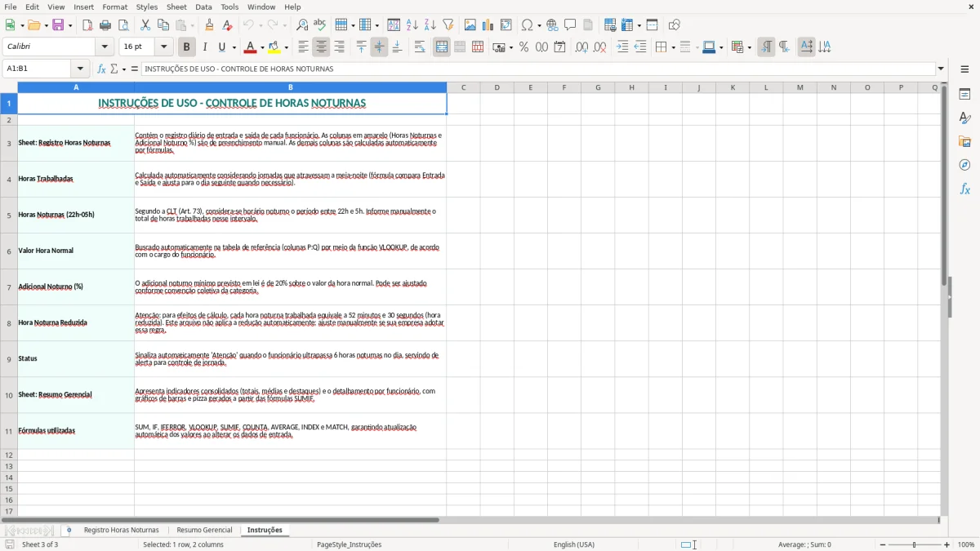Image resolution: width=980 pixels, height=551 pixels.
Task: Expand the Name Box dropdown
Action: point(80,69)
